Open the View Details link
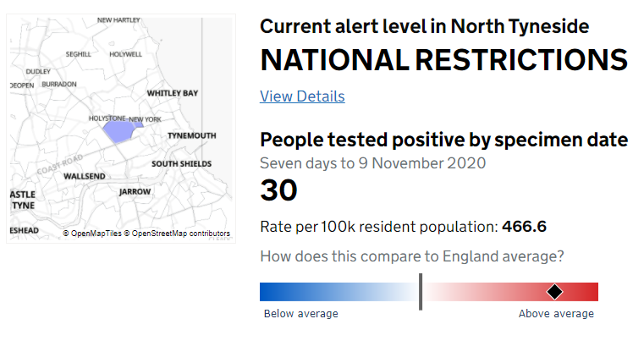Image resolution: width=644 pixels, height=341 pixels. [302, 96]
